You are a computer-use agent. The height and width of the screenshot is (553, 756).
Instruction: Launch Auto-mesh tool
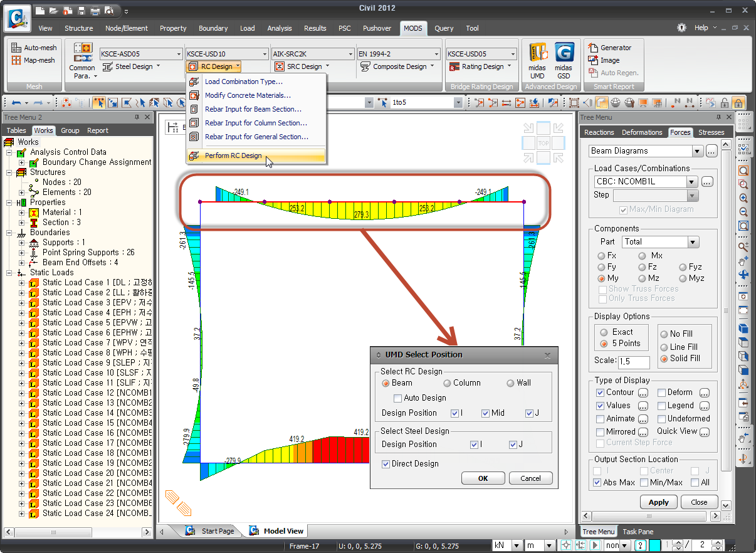[34, 48]
